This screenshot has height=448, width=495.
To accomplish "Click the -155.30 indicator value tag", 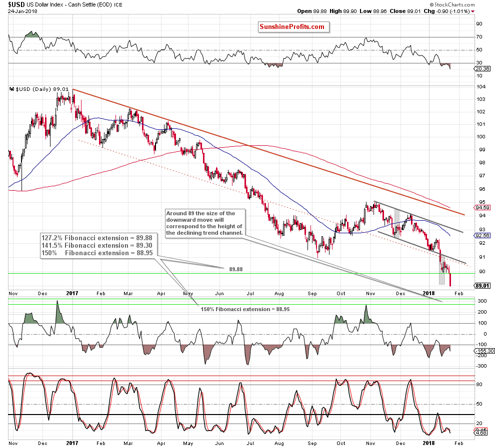I will (484, 351).
